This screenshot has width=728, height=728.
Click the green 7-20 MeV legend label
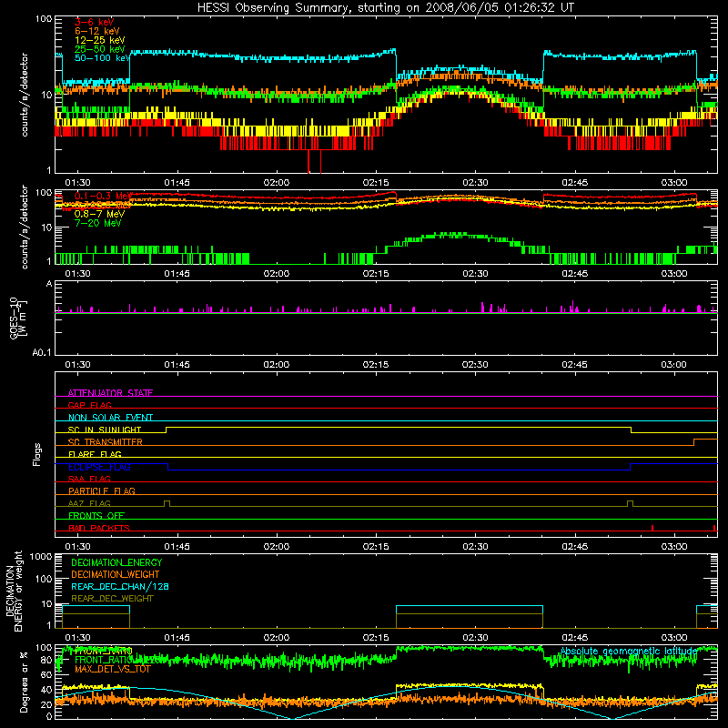tap(98, 223)
